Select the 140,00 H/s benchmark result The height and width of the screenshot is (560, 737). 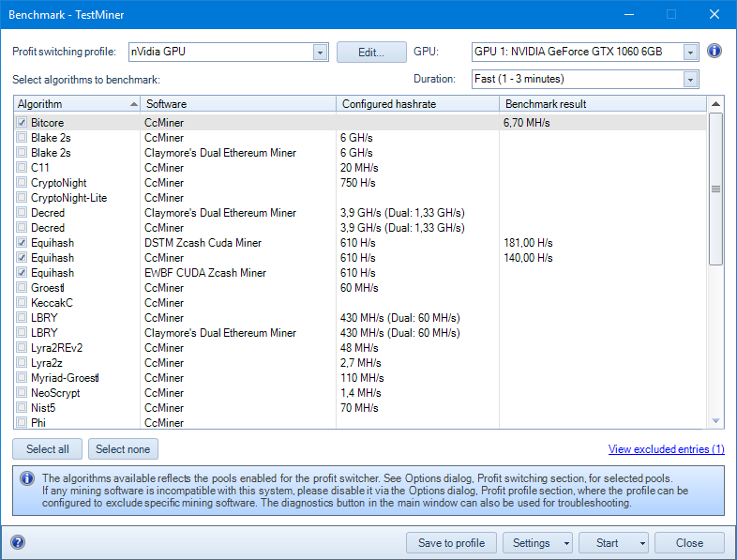528,258
